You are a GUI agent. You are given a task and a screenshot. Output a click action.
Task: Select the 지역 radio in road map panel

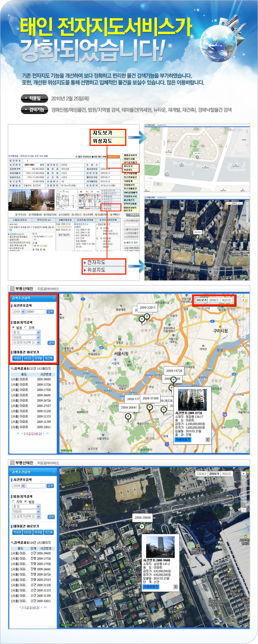click(26, 328)
